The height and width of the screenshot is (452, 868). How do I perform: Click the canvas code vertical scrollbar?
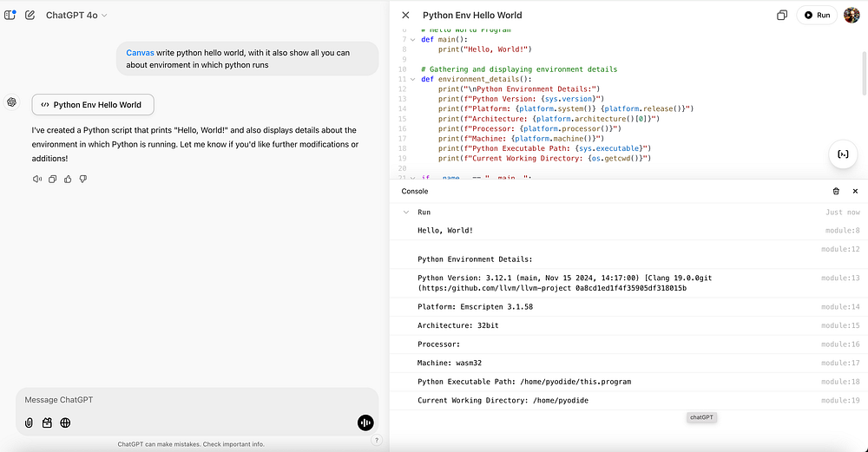point(865,74)
